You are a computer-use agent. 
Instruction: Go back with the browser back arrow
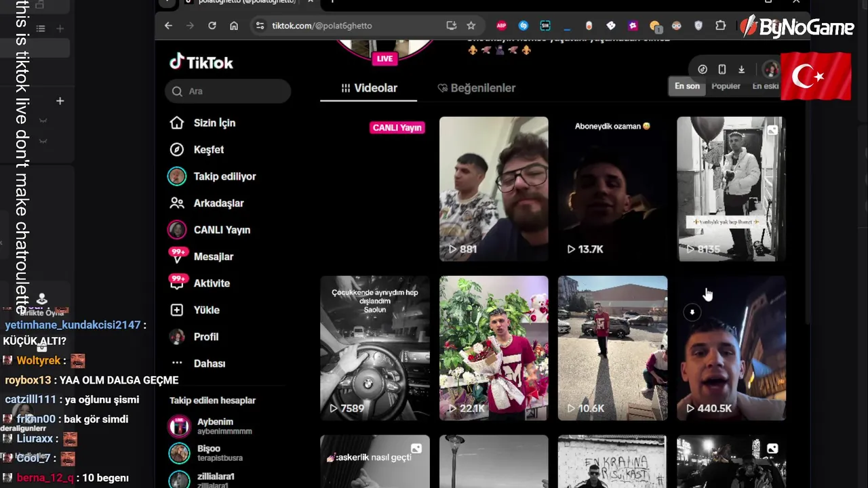coord(168,26)
